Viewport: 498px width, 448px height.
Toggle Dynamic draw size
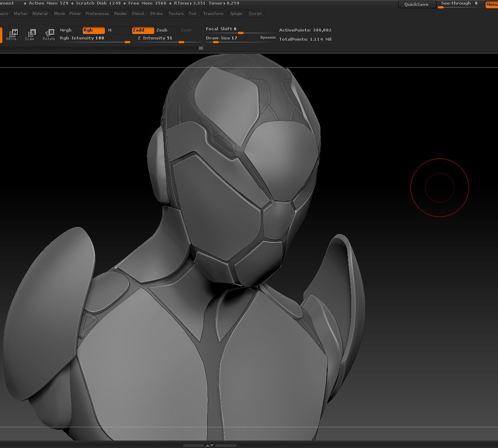point(268,38)
